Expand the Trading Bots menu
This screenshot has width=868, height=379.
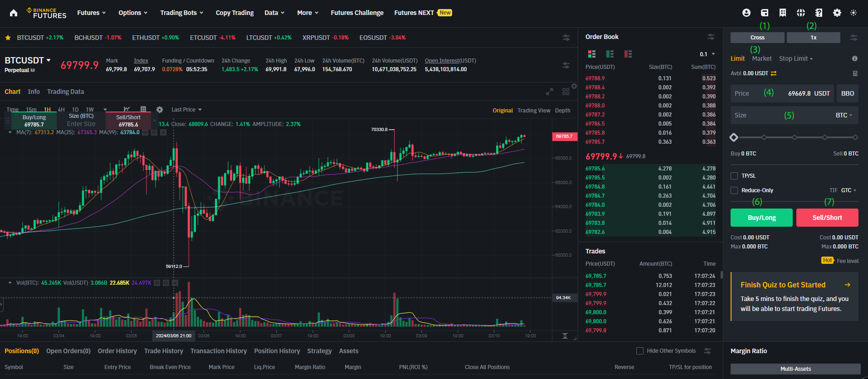[x=181, y=13]
